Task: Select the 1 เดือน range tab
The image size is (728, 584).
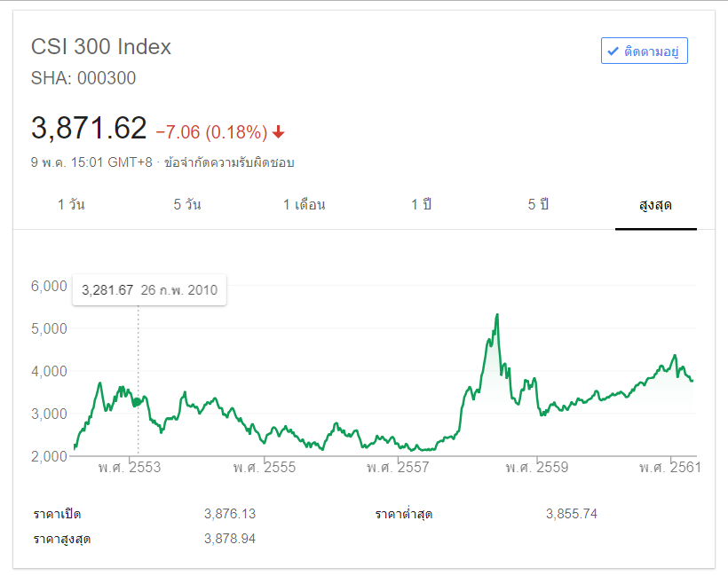Action: point(305,205)
